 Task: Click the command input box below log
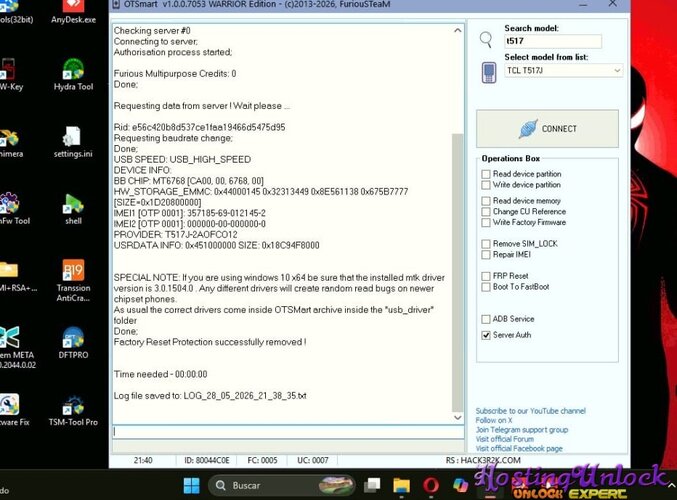click(x=288, y=432)
